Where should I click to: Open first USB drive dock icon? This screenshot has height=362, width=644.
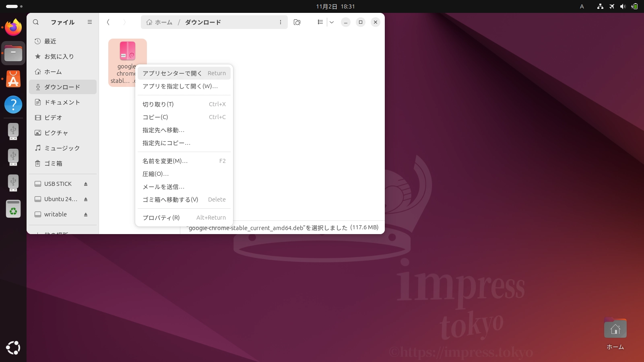tap(13, 132)
